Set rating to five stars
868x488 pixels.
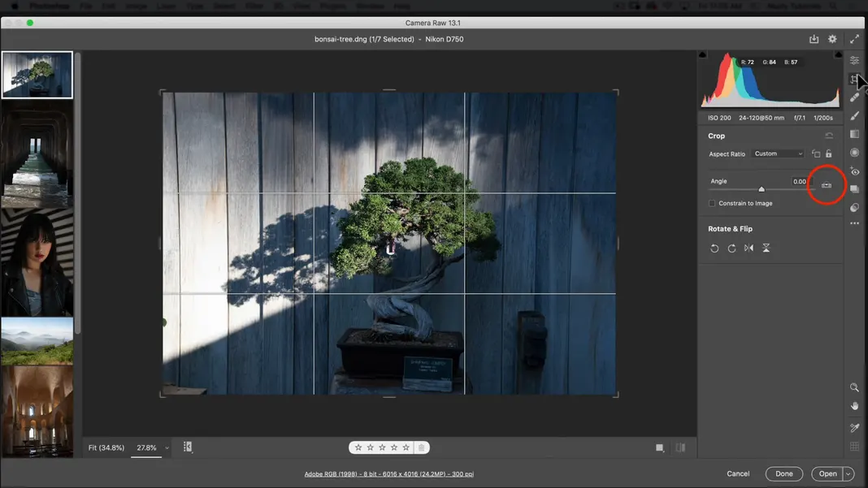point(406,447)
